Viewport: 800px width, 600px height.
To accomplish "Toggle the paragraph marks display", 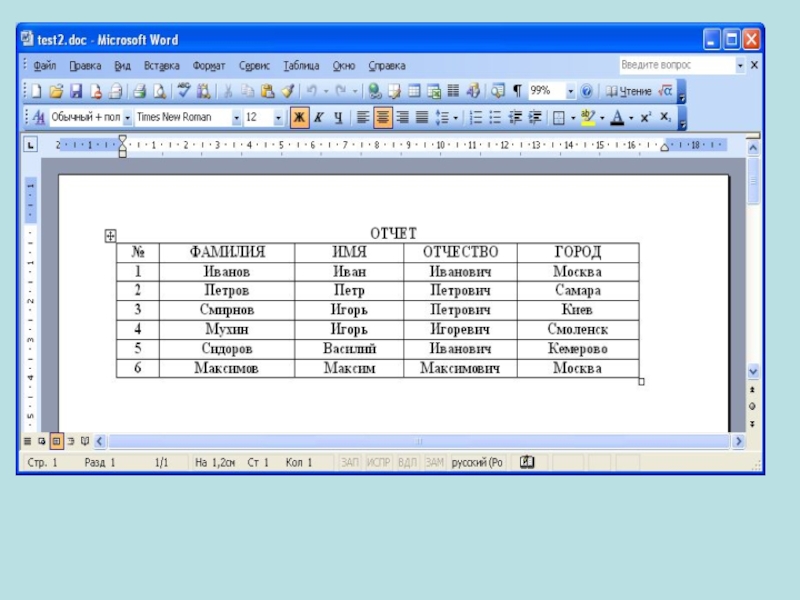I will coord(517,91).
